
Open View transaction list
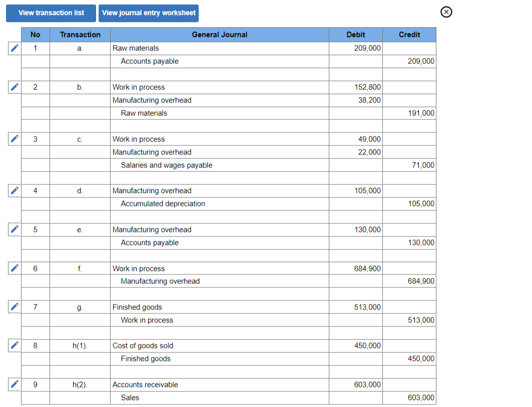tap(51, 13)
